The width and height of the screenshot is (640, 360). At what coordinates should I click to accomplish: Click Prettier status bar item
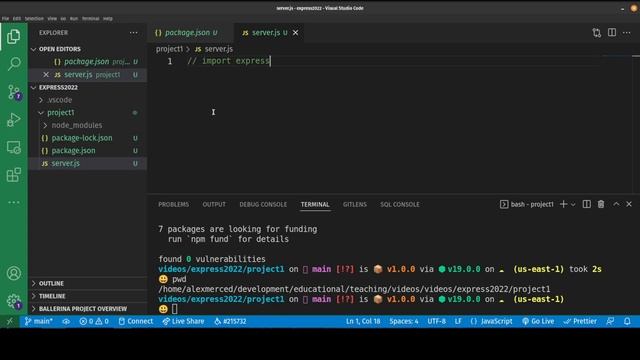(x=580, y=322)
